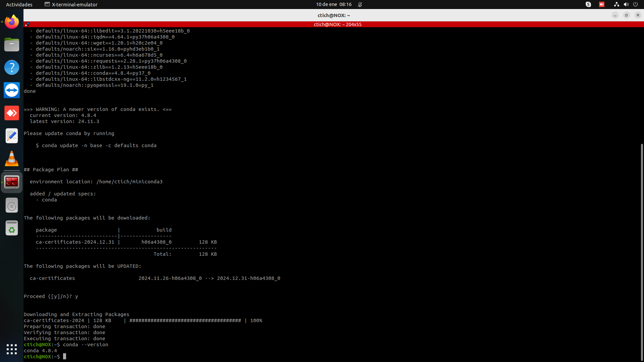The width and height of the screenshot is (644, 362).
Task: Click Terminator group icon in red titlebar
Action: (27, 24)
